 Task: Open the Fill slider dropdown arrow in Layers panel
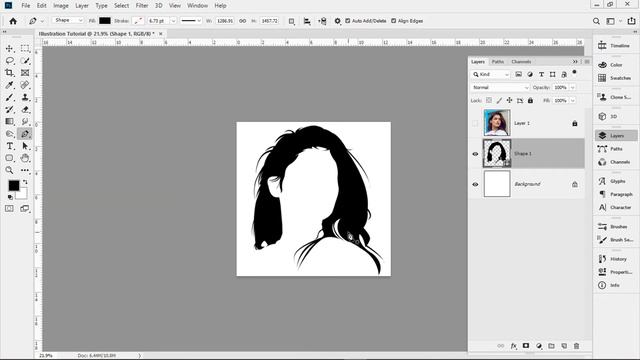(x=572, y=100)
